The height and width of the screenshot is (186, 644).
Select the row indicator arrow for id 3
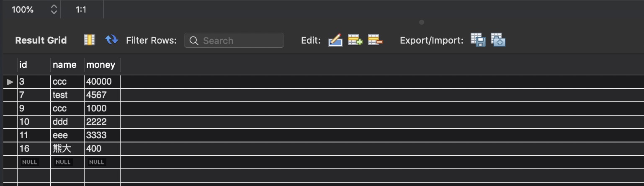[x=10, y=82]
